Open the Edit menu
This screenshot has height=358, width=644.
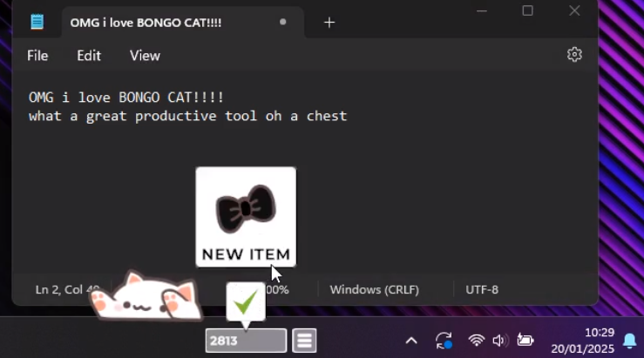pyautogui.click(x=89, y=56)
